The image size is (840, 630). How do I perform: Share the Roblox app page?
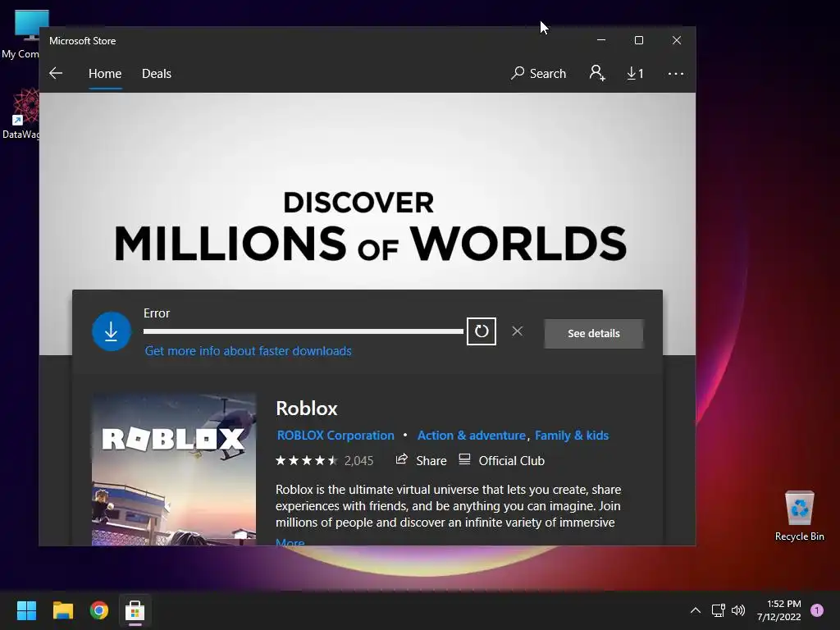click(421, 460)
